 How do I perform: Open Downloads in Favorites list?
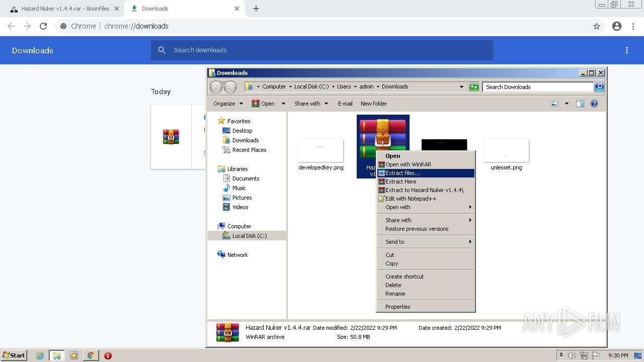tap(246, 140)
